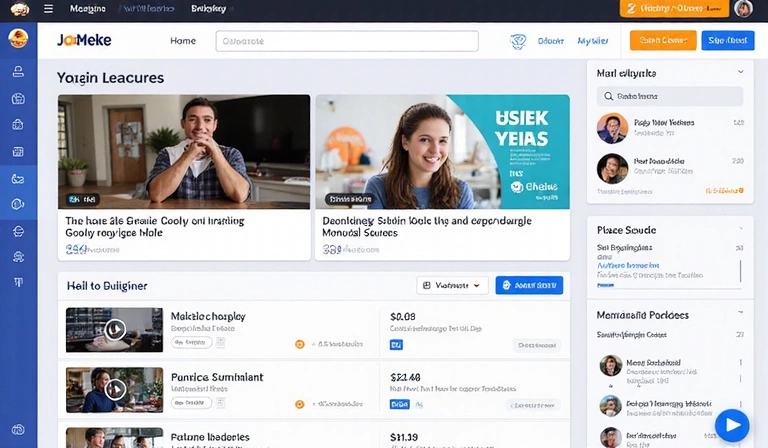Focus the search field in the Marl eihynke panel
Viewport: 768px width, 448px height.
670,96
